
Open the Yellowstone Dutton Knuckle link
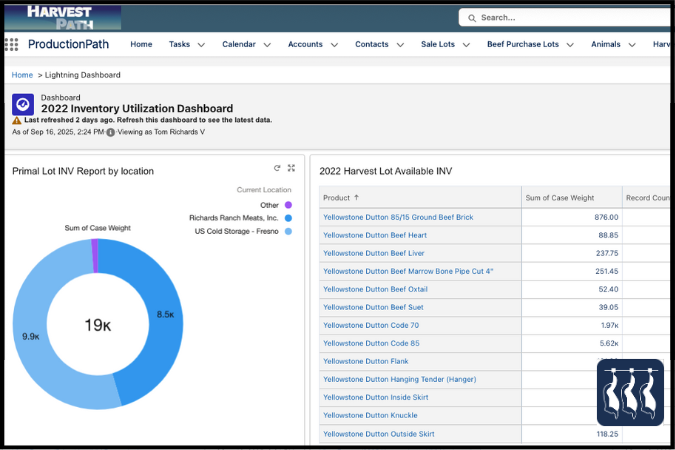pyautogui.click(x=370, y=416)
